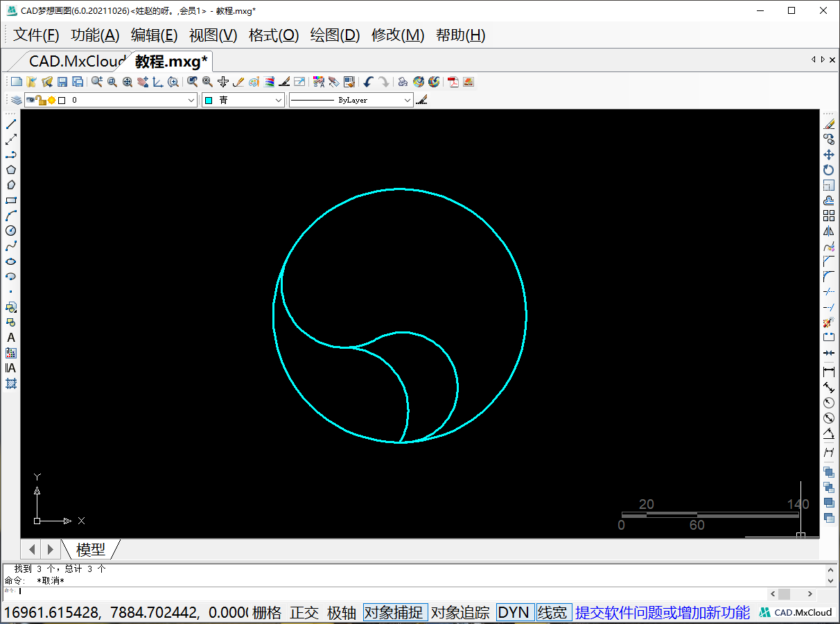Click the Redo arrow icon
The height and width of the screenshot is (624, 840).
(383, 82)
